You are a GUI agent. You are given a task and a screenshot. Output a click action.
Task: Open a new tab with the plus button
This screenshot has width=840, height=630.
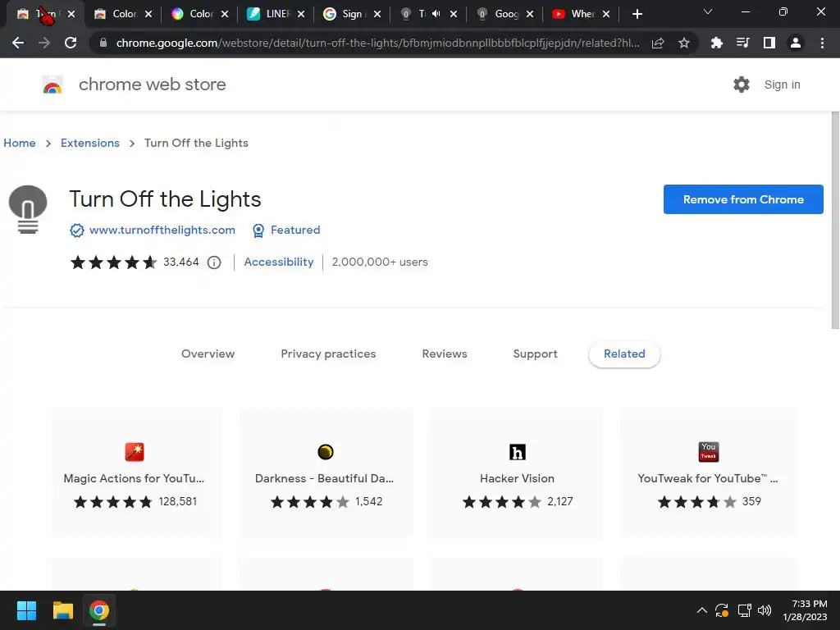[637, 14]
